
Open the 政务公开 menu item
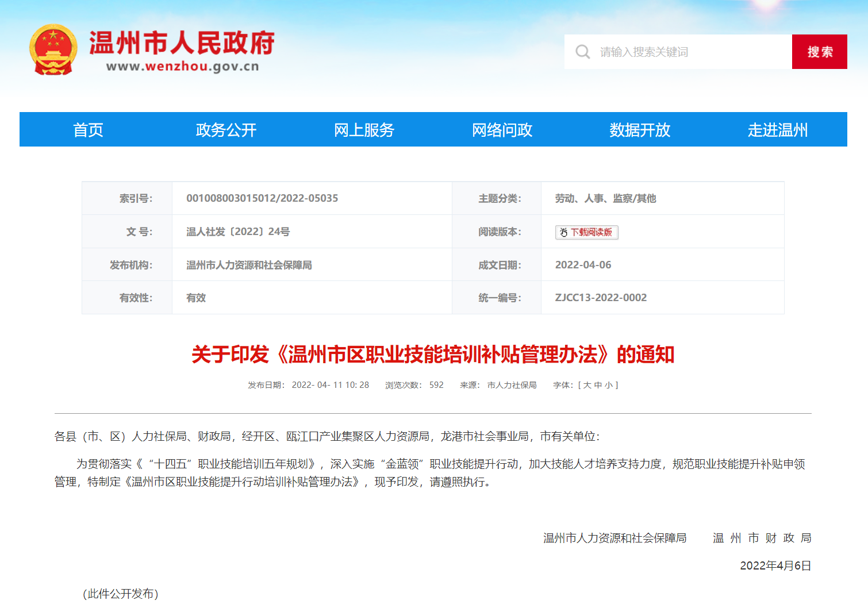pos(226,130)
